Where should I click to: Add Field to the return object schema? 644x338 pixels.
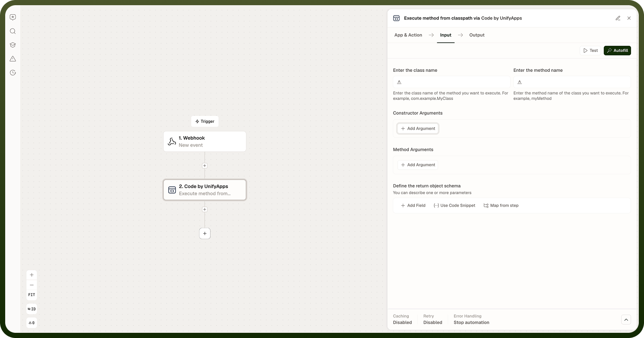pyautogui.click(x=413, y=205)
